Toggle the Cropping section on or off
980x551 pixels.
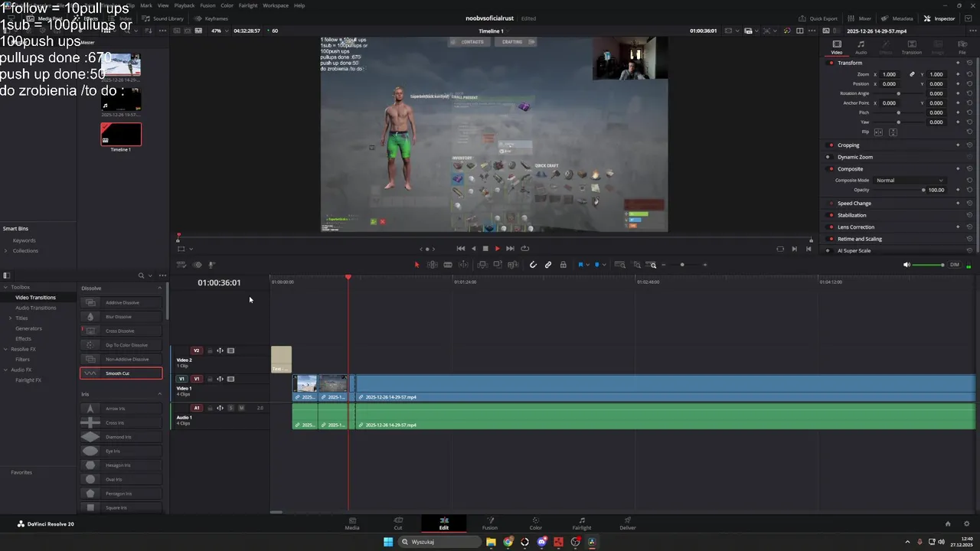[831, 145]
